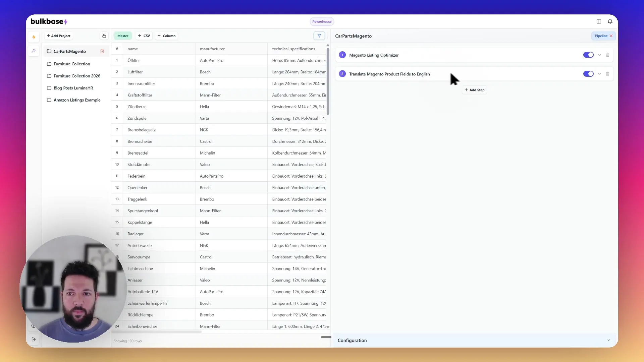Click the Furniture Collection folder icon
644x362 pixels.
click(x=49, y=64)
